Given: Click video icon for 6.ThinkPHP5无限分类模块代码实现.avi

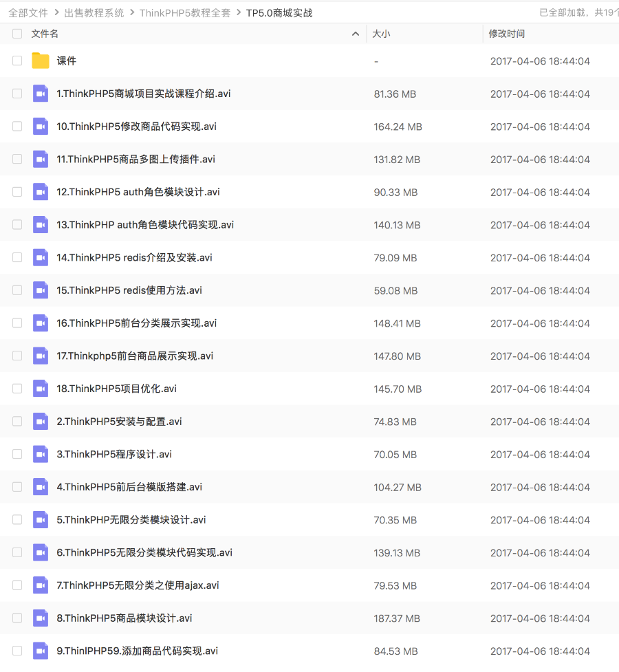Looking at the screenshot, I should point(41,552).
